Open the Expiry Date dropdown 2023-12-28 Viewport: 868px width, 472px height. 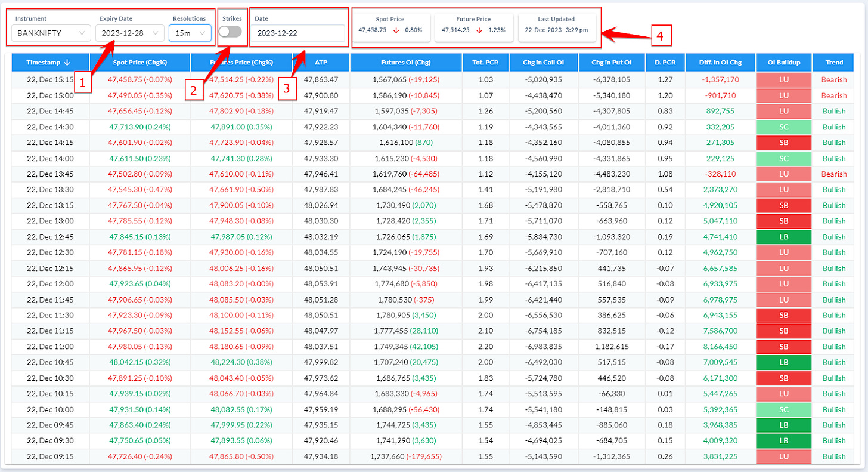(x=129, y=33)
